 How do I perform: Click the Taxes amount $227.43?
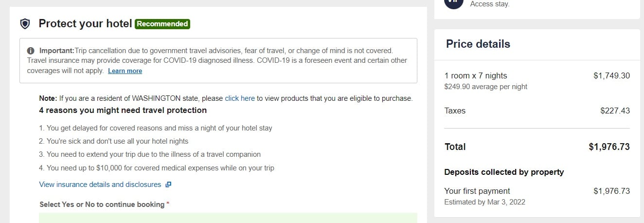click(x=615, y=111)
